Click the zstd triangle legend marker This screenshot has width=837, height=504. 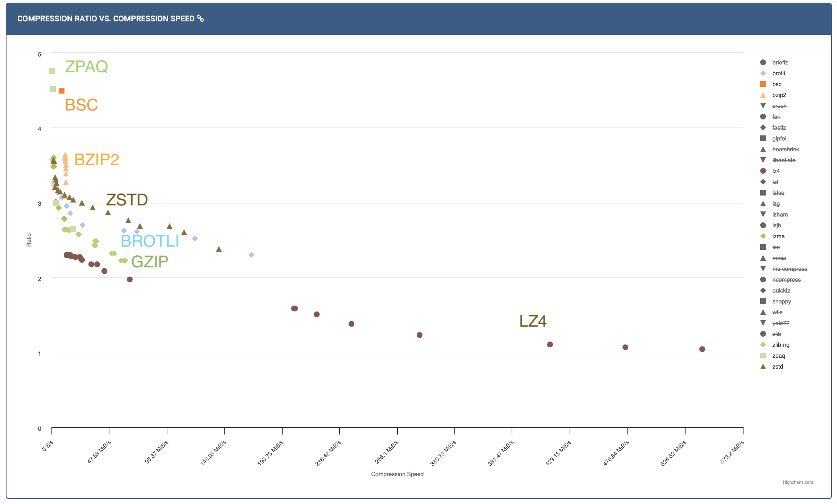click(x=763, y=366)
